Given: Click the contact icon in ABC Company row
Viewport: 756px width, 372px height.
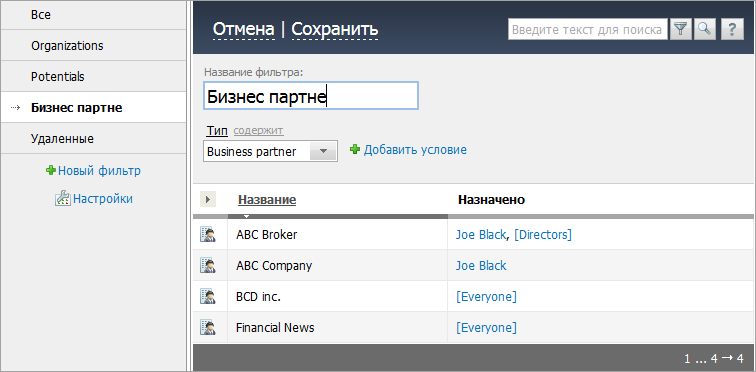Looking at the screenshot, I should point(207,266).
